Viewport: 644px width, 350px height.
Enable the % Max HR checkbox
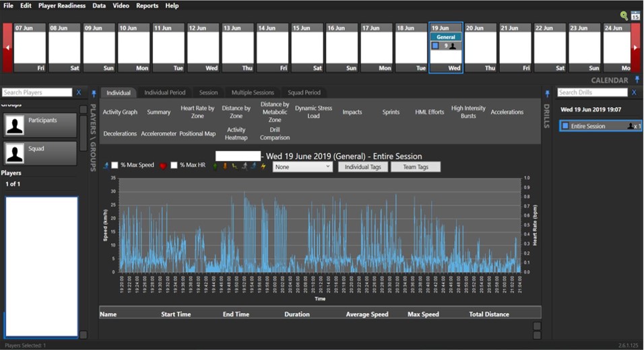(174, 166)
